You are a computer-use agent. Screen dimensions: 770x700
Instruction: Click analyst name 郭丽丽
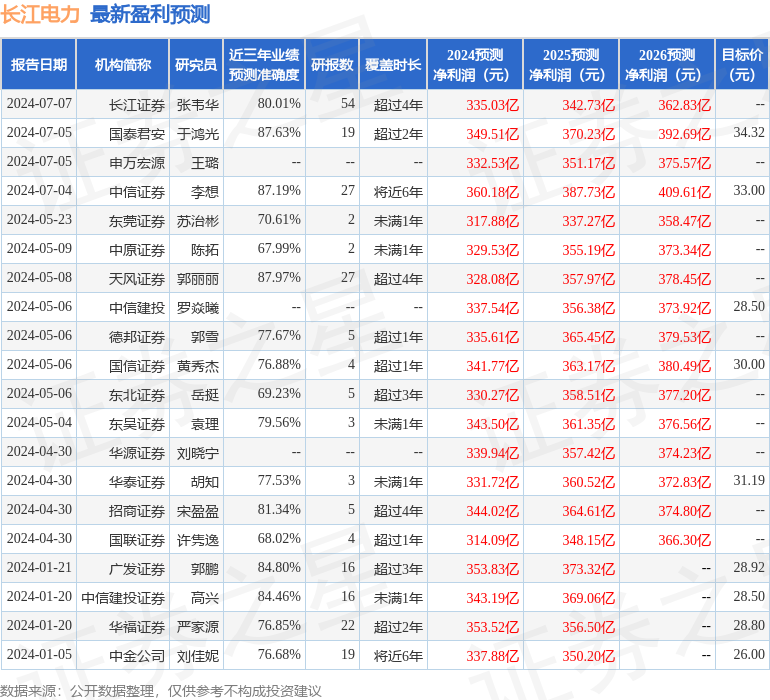(x=198, y=279)
